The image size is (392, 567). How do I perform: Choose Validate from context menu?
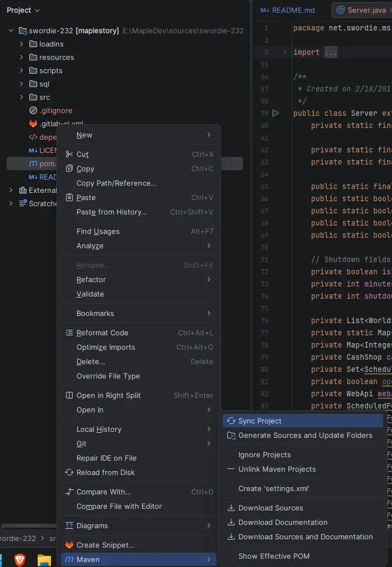(139, 294)
